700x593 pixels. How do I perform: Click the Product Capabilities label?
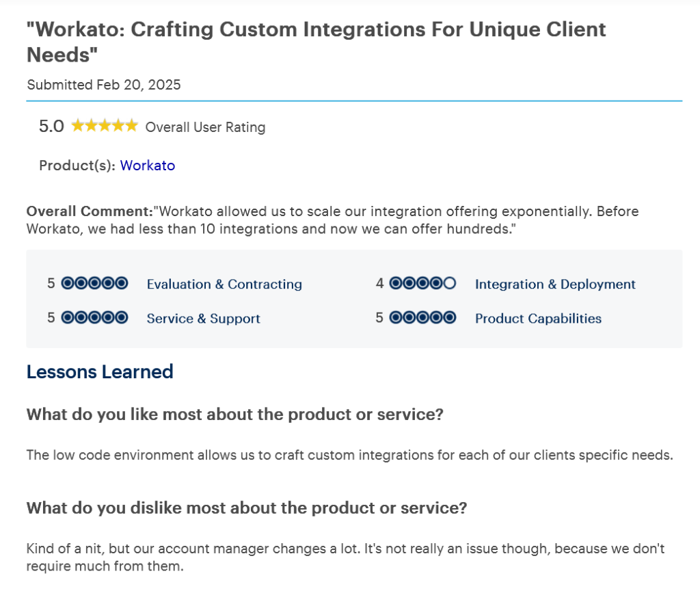coord(538,319)
